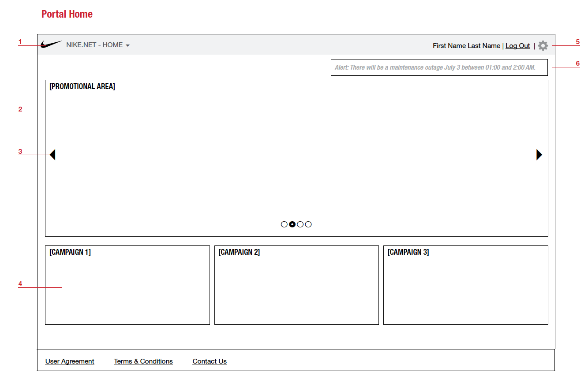Click the Nike swoosh logo

click(51, 45)
